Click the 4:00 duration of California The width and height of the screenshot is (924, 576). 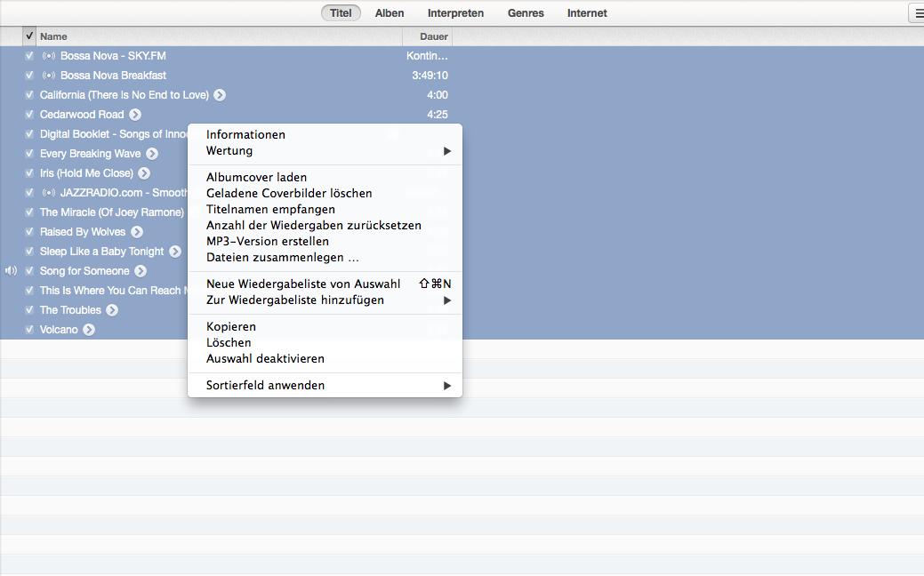438,95
